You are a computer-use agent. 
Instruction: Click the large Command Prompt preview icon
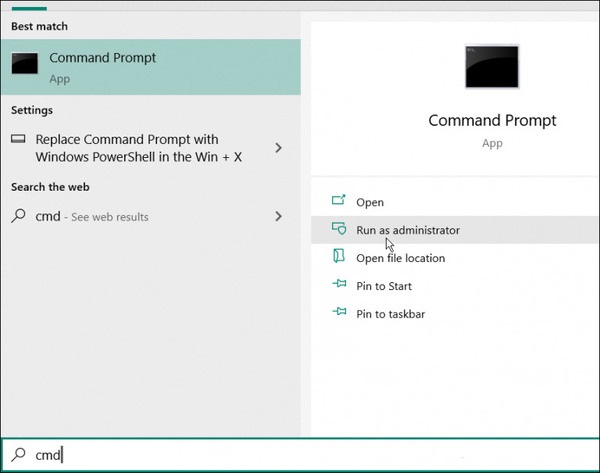pos(492,67)
